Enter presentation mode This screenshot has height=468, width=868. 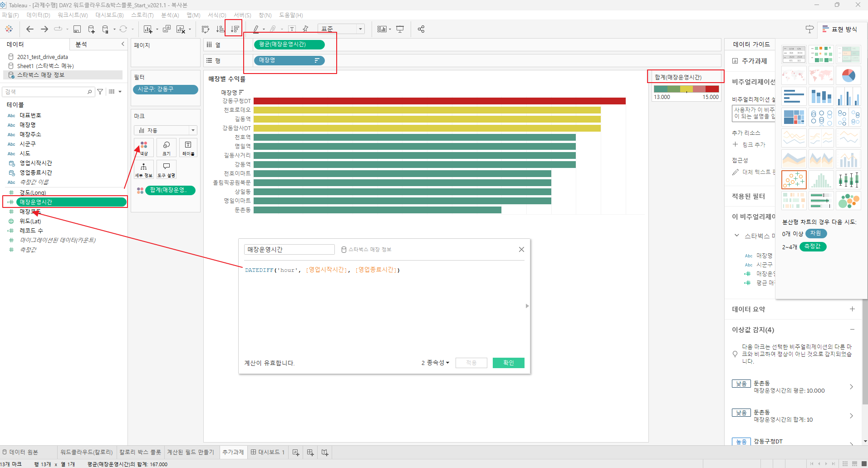click(x=400, y=29)
